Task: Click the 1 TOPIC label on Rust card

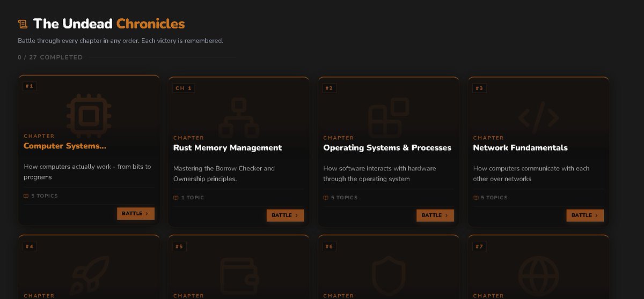Action: (x=193, y=198)
